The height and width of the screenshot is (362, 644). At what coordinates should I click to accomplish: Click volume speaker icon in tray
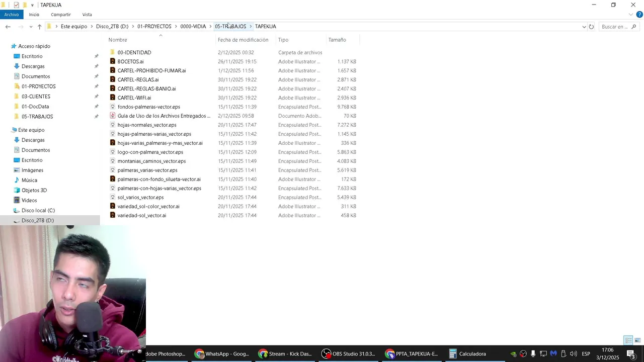[573, 354]
